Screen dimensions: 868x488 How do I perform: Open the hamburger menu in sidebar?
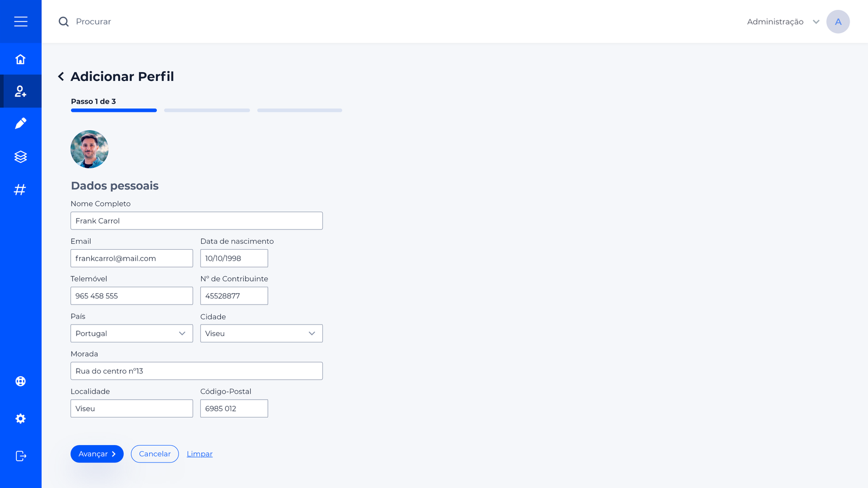click(21, 22)
